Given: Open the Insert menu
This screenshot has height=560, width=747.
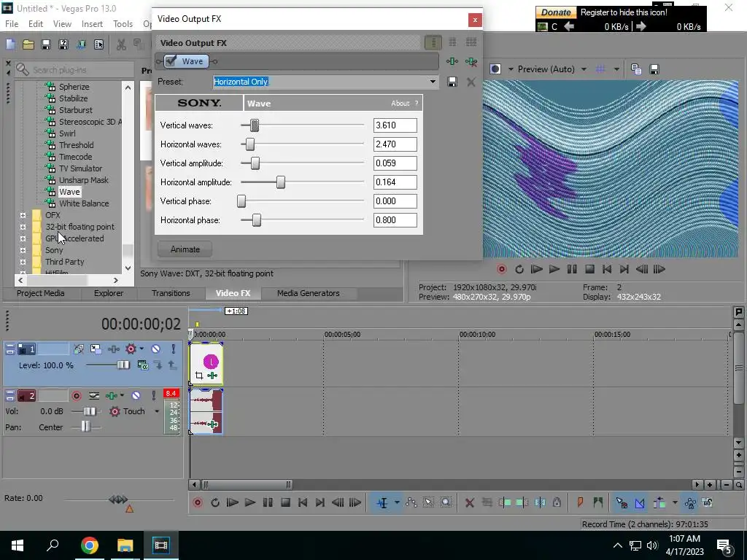Looking at the screenshot, I should [92, 24].
